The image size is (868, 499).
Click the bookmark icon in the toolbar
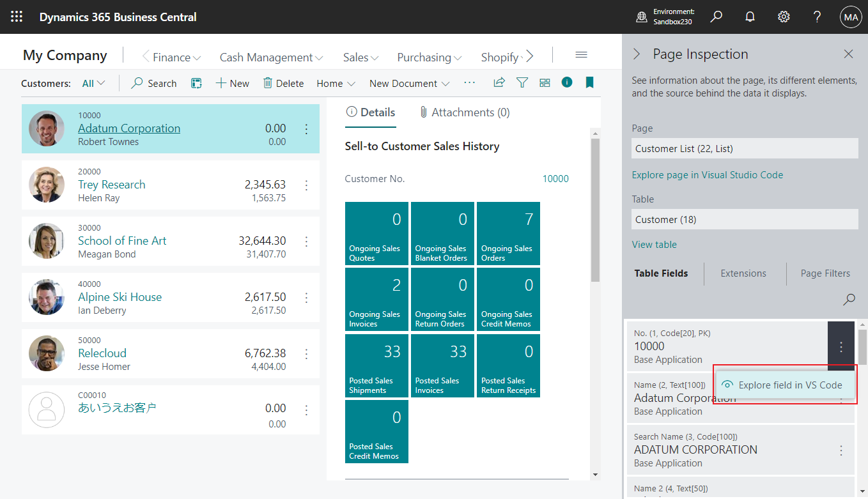[x=589, y=83]
